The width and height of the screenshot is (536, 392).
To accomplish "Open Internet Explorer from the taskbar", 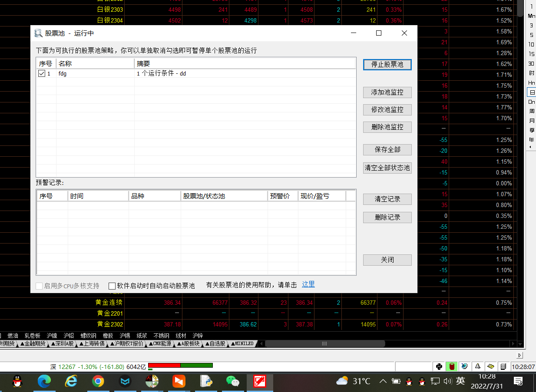I will click(71, 382).
